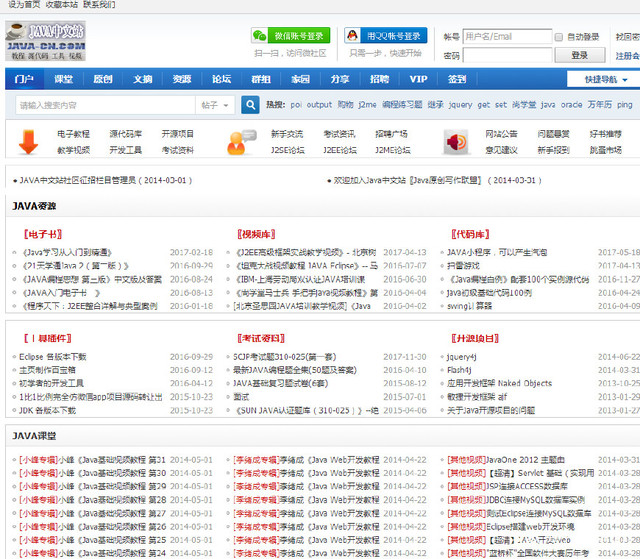Switch to the 课堂 nav tab
640x559 pixels.
tap(64, 79)
